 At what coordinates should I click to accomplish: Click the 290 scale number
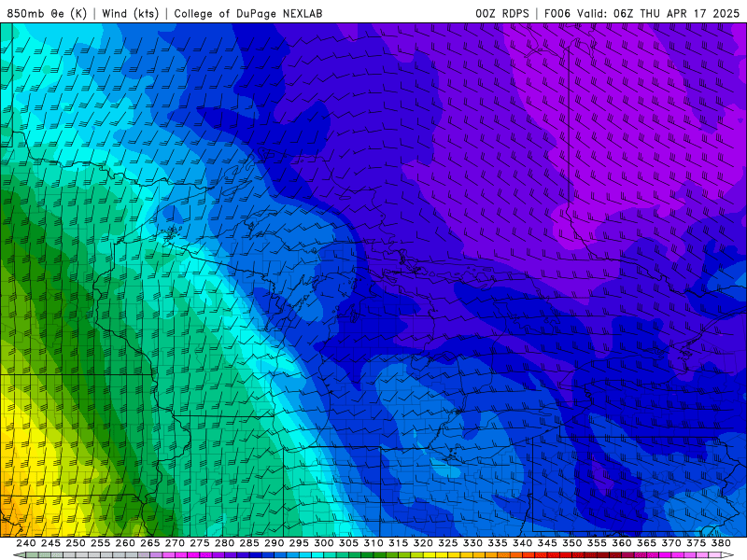point(274,543)
